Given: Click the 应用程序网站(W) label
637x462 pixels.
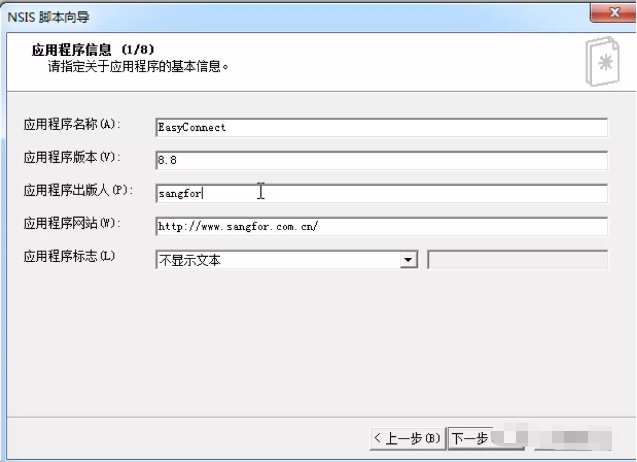Looking at the screenshot, I should [x=72, y=223].
